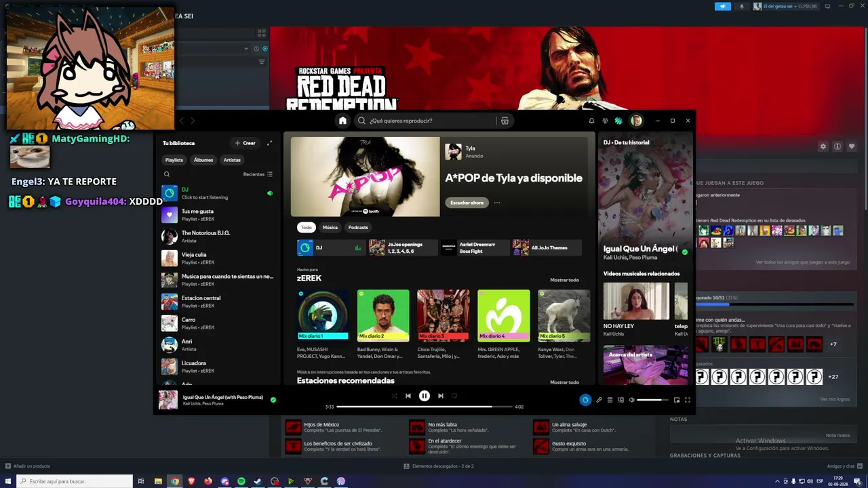Go forward with Spotify's right arrow
The height and width of the screenshot is (488, 868).
193,121
